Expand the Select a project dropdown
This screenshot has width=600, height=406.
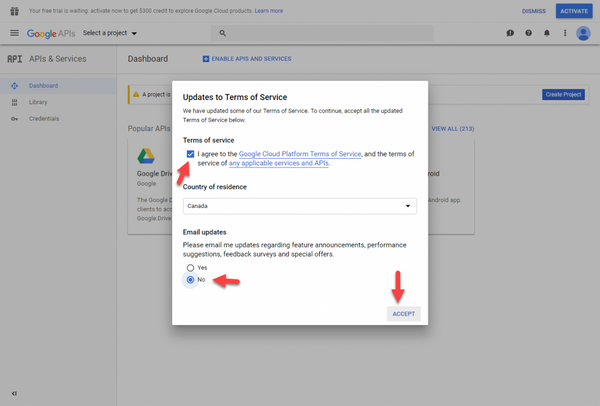tap(111, 33)
